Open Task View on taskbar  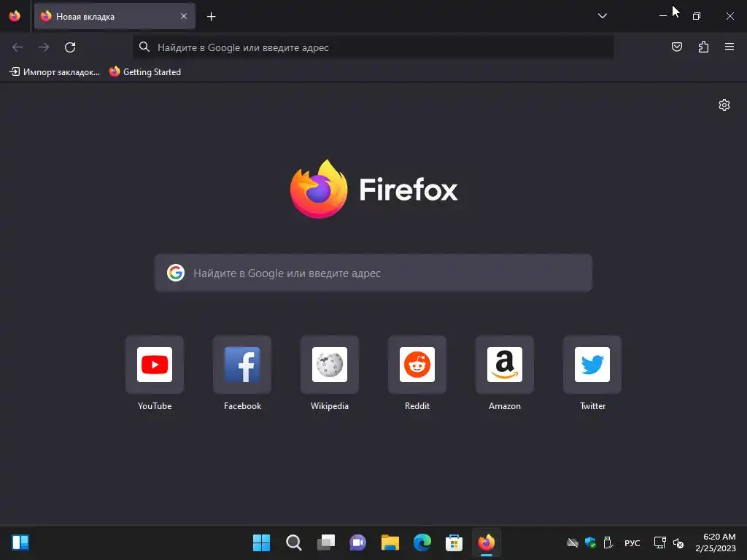click(326, 542)
